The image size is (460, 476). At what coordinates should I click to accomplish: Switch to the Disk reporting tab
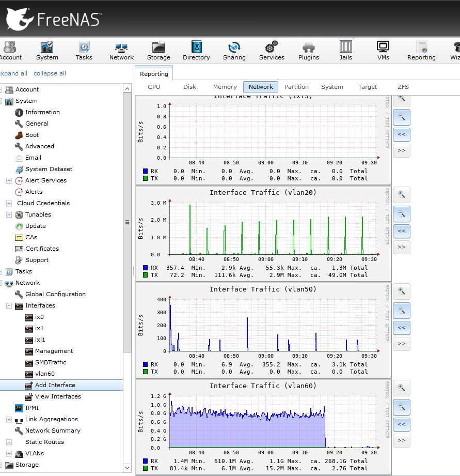point(190,87)
